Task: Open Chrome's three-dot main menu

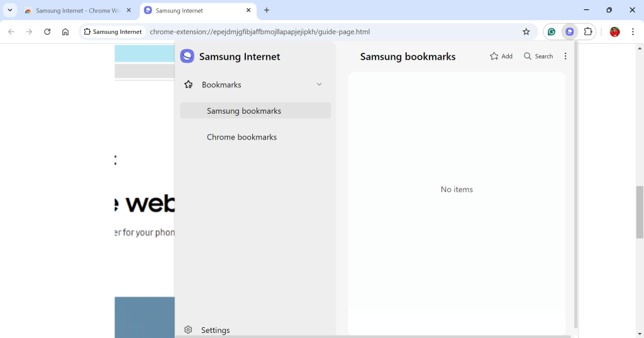Action: click(x=633, y=32)
